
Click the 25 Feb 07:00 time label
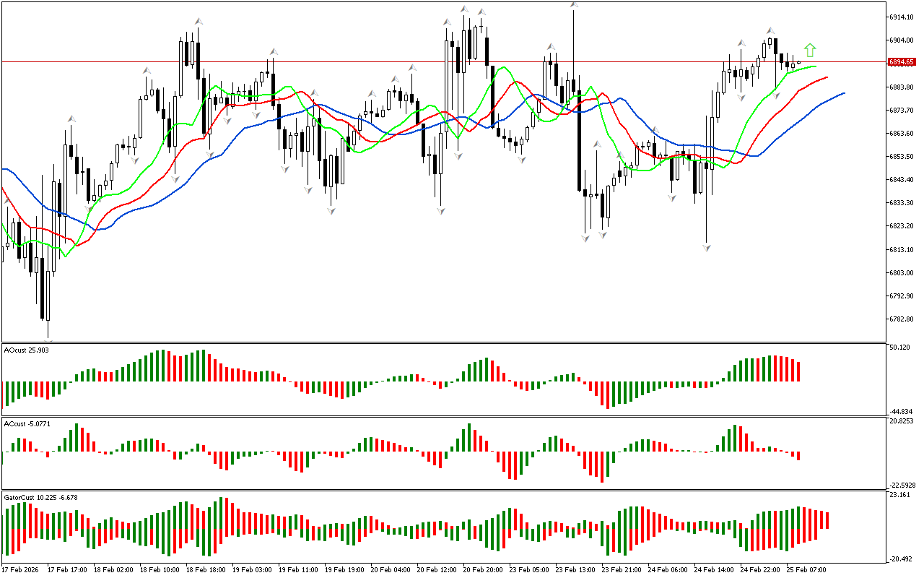pos(806,570)
